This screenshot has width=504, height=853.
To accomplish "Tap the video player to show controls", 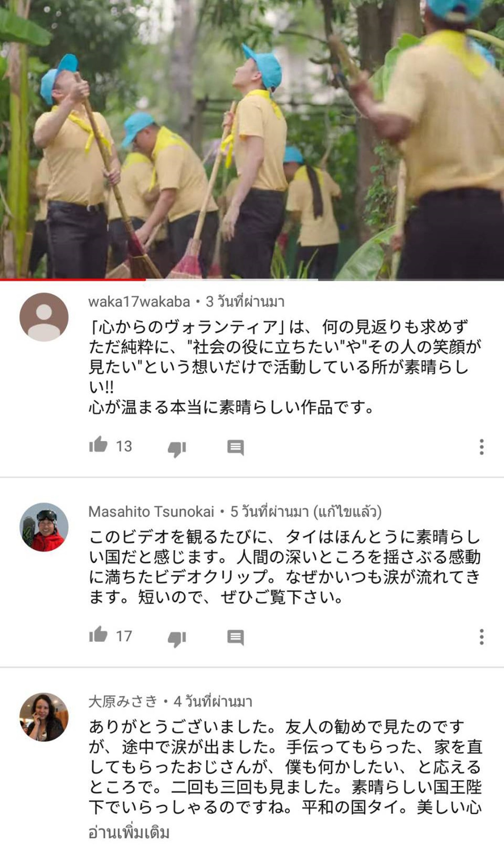I will [252, 139].
